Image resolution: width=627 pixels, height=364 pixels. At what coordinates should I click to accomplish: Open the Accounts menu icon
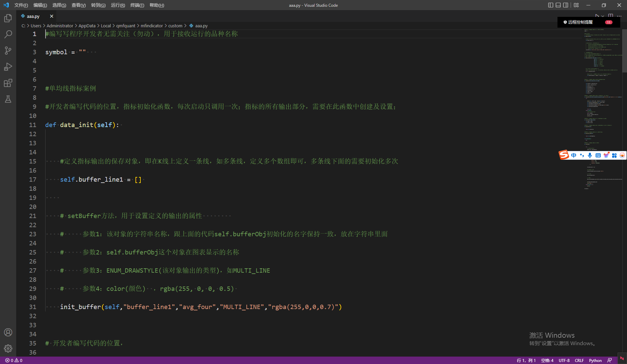[x=8, y=332]
